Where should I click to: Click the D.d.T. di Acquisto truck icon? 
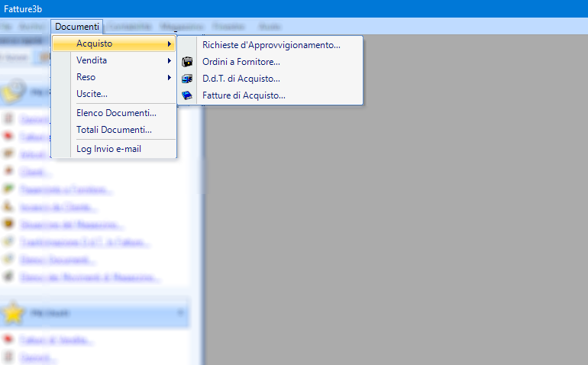(x=187, y=79)
